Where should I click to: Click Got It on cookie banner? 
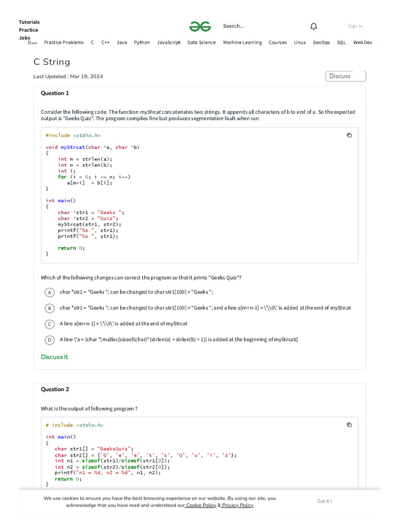pyautogui.click(x=324, y=501)
